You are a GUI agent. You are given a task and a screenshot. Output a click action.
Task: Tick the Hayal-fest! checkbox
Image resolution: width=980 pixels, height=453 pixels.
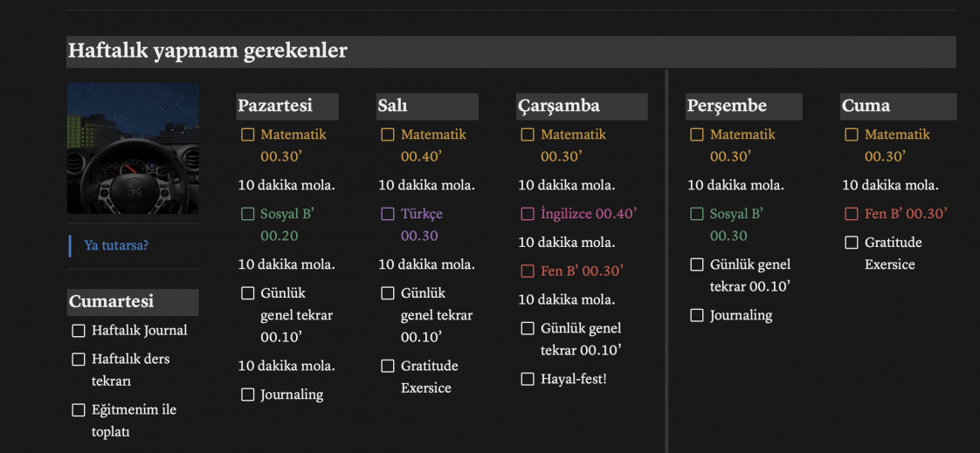click(528, 380)
